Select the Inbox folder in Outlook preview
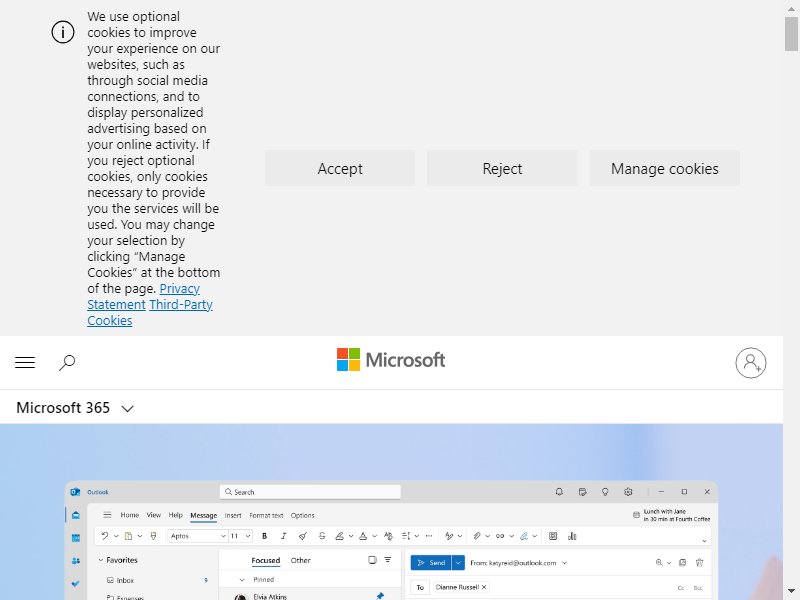The image size is (800, 600). [125, 580]
